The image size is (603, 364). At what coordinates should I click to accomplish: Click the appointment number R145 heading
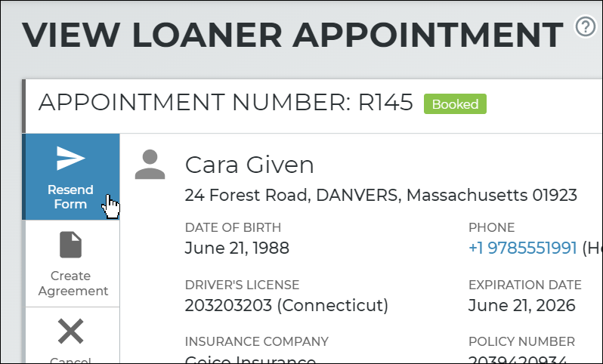click(x=225, y=103)
